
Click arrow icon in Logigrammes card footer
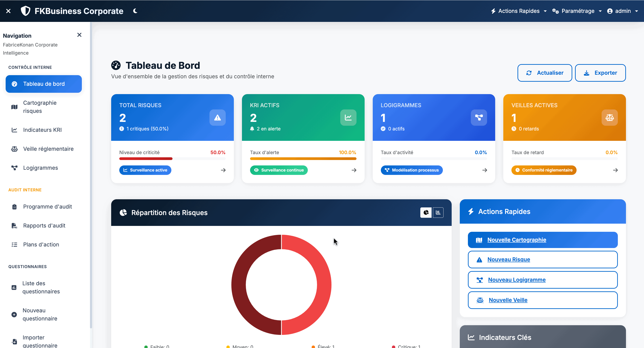485,170
